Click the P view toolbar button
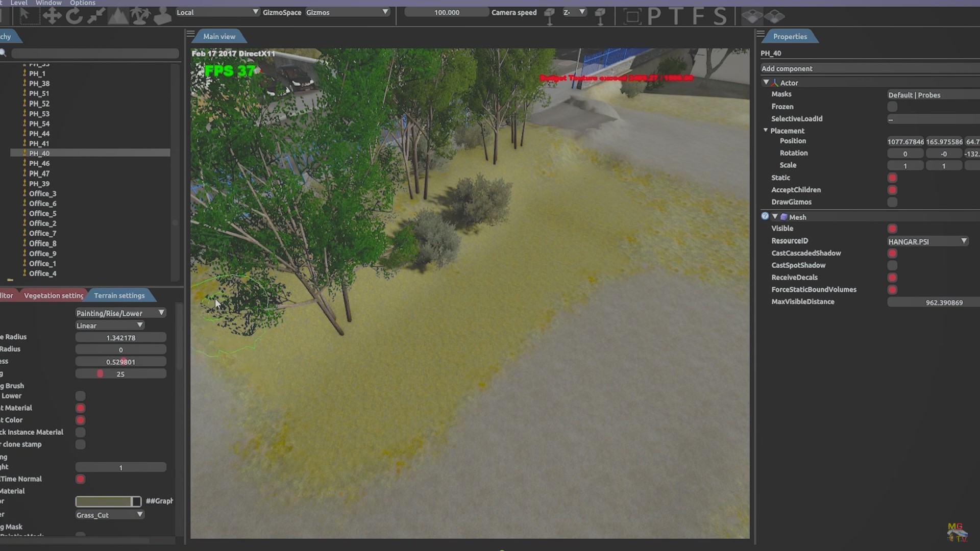 click(x=654, y=16)
